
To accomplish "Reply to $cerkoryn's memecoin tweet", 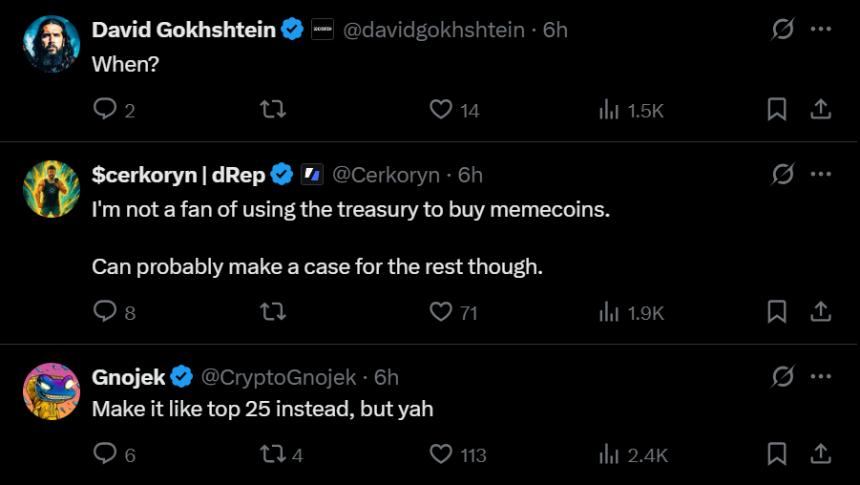I will coord(105,312).
